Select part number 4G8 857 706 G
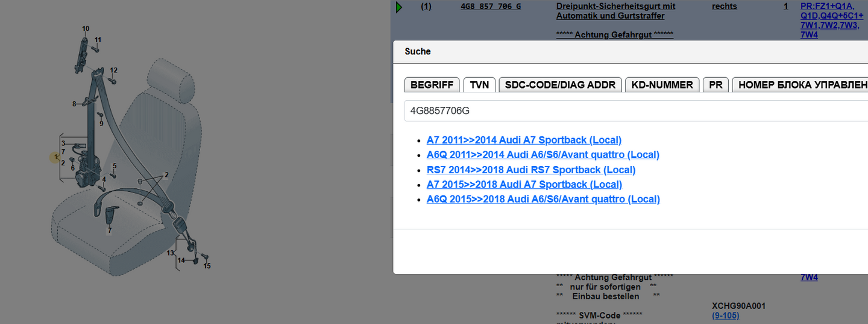 [x=491, y=6]
